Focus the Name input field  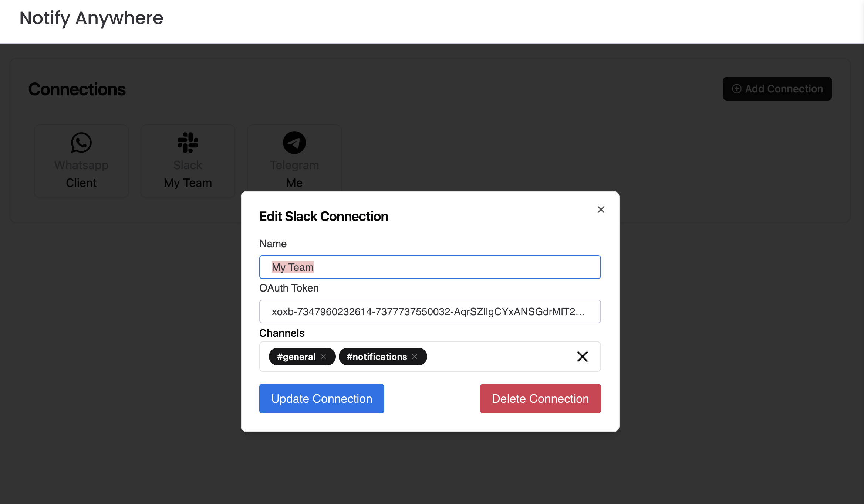(430, 267)
